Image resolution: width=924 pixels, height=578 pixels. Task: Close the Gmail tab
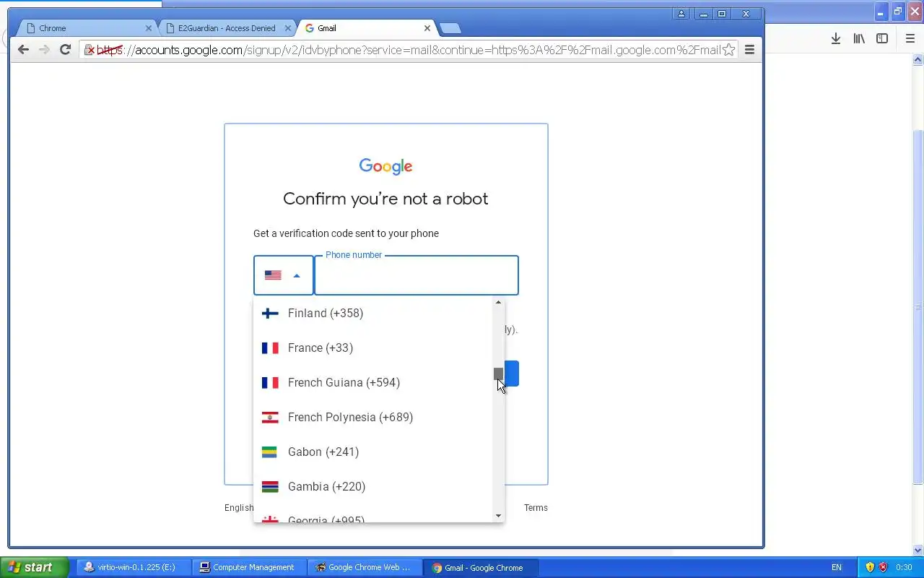pyautogui.click(x=427, y=28)
